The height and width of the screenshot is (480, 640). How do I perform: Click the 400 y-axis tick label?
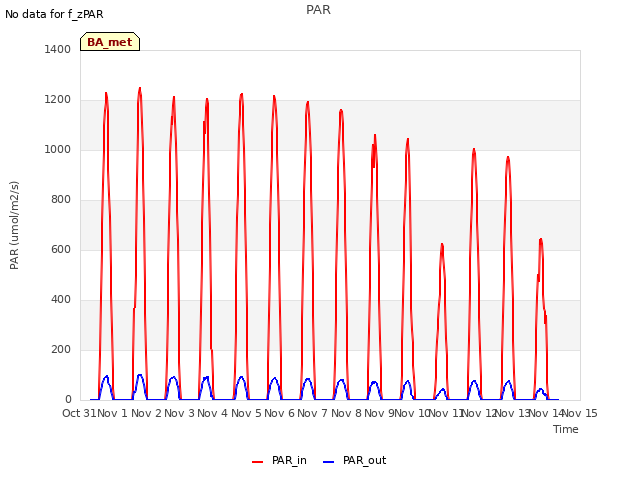(x=61, y=300)
